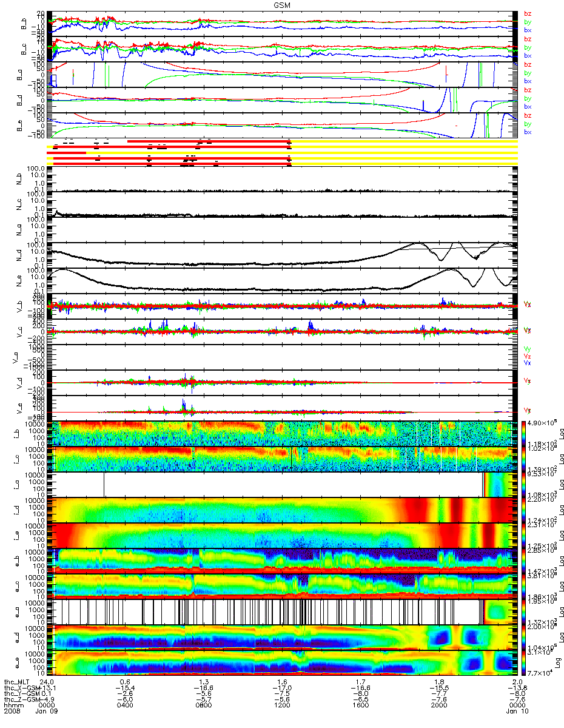The width and height of the screenshot is (564, 728).
Task: Click the Jan 10 date label
Action: pyautogui.click(x=517, y=712)
